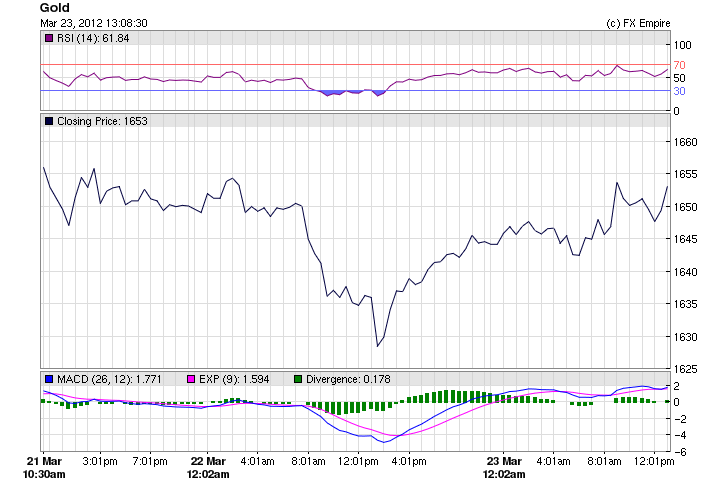Click the purple RSI legend swatch
This screenshot has width=710, height=487.
point(49,38)
